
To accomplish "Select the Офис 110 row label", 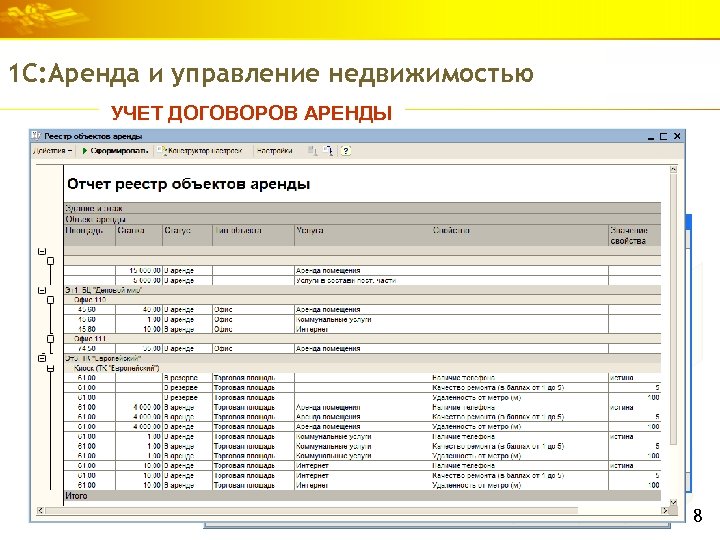I will pyautogui.click(x=90, y=300).
